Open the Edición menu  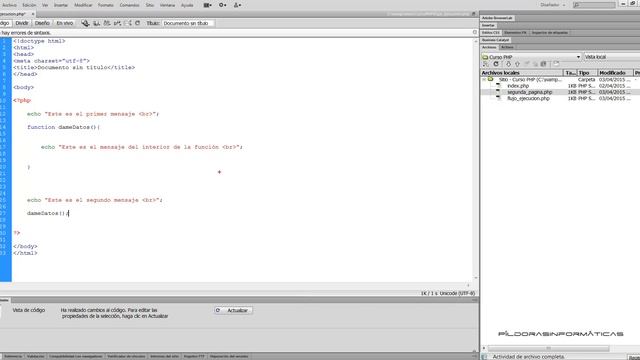[x=29, y=5]
